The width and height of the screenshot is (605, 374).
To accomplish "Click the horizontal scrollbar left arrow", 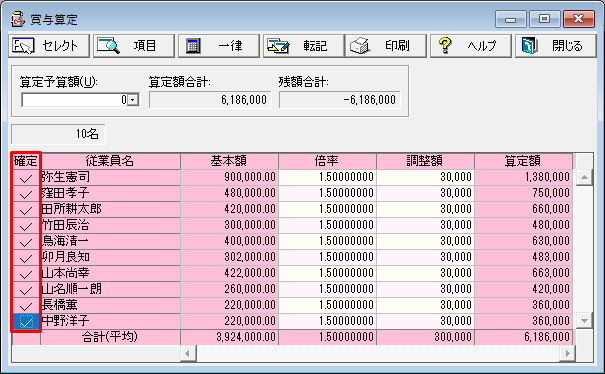I will [x=188, y=353].
